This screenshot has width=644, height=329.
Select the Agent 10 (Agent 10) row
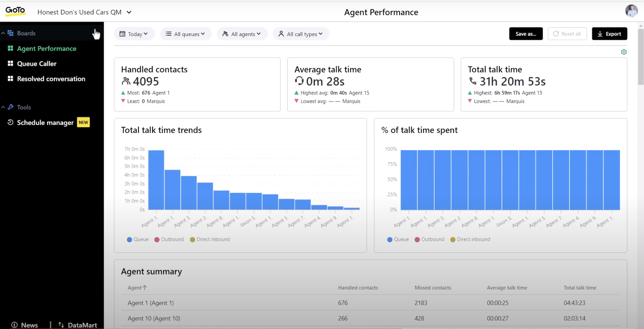click(x=371, y=318)
